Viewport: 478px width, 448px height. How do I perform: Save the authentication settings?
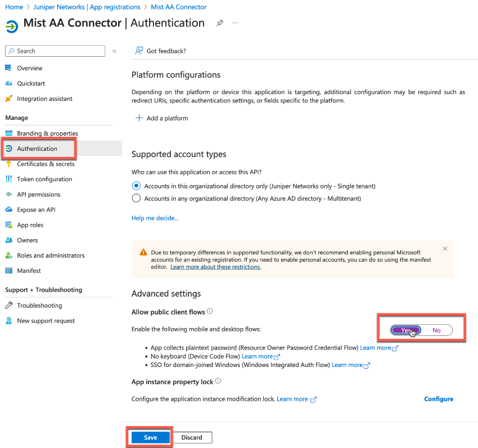click(150, 437)
